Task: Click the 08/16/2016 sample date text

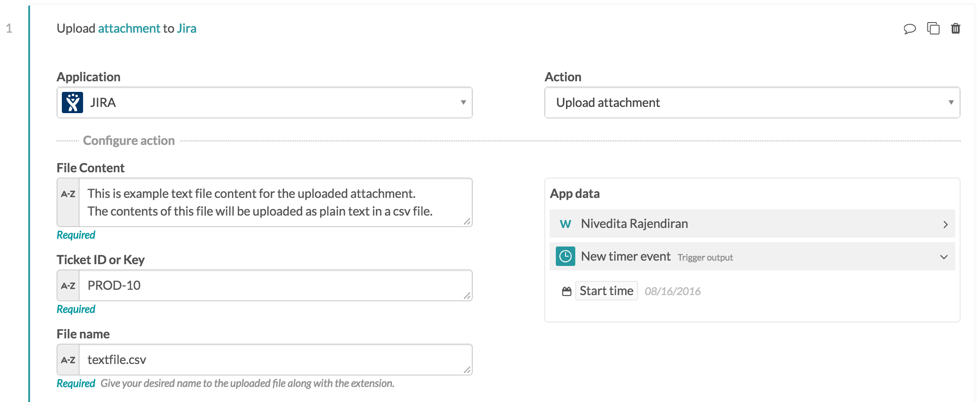Action: pos(672,291)
